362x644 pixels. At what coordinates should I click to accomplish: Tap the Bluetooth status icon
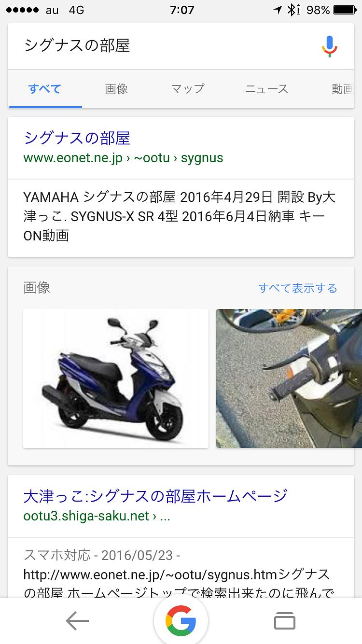point(292,10)
